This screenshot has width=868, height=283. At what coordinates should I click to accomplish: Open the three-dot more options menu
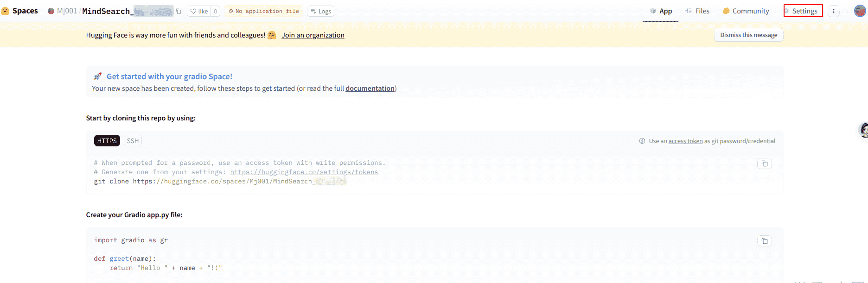click(x=834, y=11)
